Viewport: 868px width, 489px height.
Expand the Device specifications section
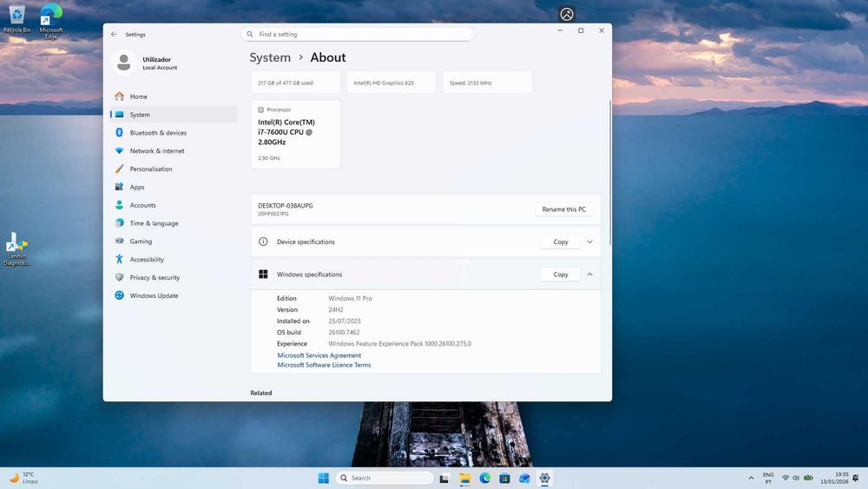(590, 242)
